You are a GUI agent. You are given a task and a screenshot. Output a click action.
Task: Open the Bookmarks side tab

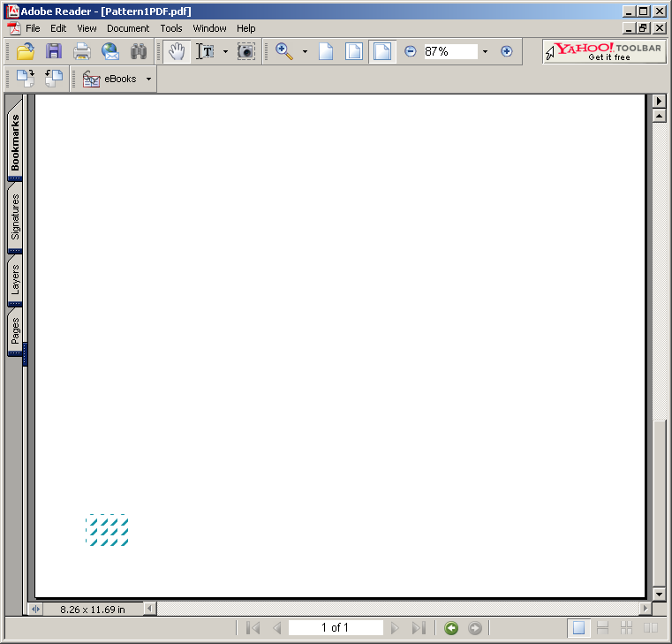pyautogui.click(x=15, y=141)
